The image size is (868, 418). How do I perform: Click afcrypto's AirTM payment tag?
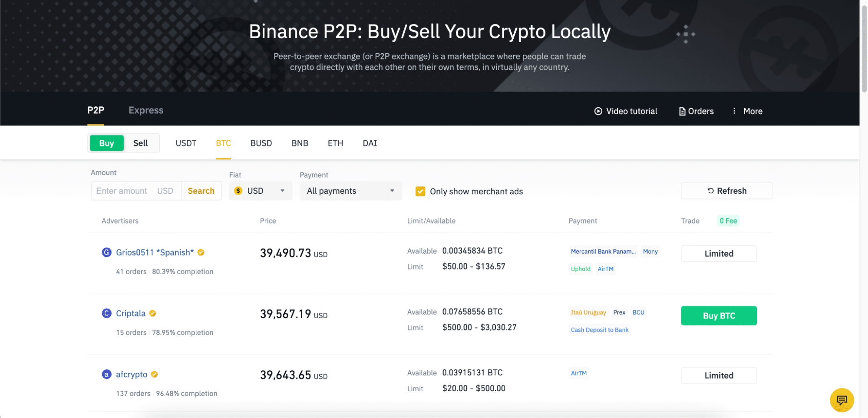[578, 373]
